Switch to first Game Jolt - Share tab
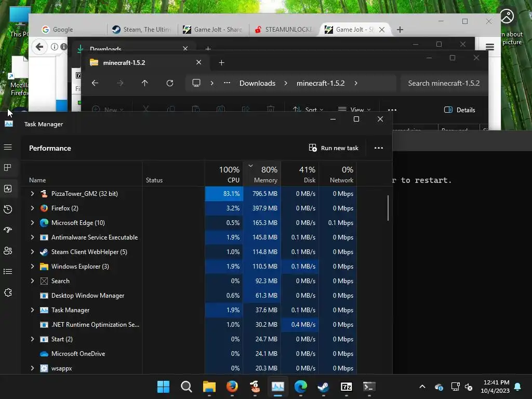The width and height of the screenshot is (532, 399). tap(213, 30)
